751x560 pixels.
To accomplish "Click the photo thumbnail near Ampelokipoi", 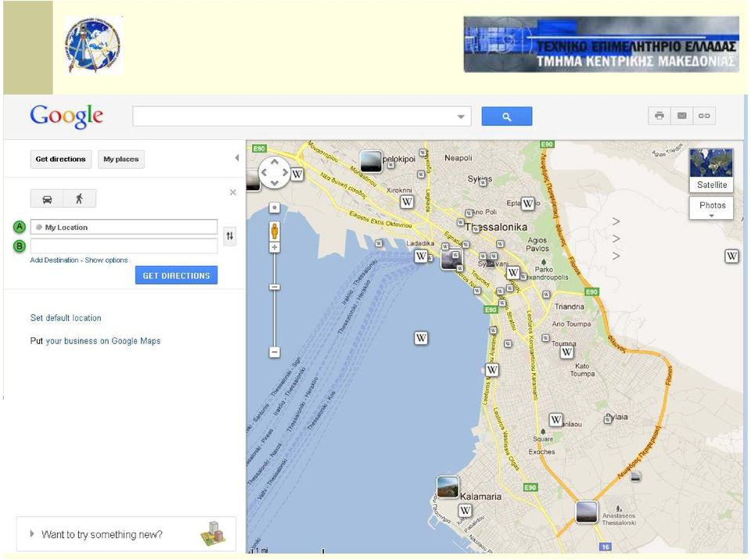I will pyautogui.click(x=371, y=161).
